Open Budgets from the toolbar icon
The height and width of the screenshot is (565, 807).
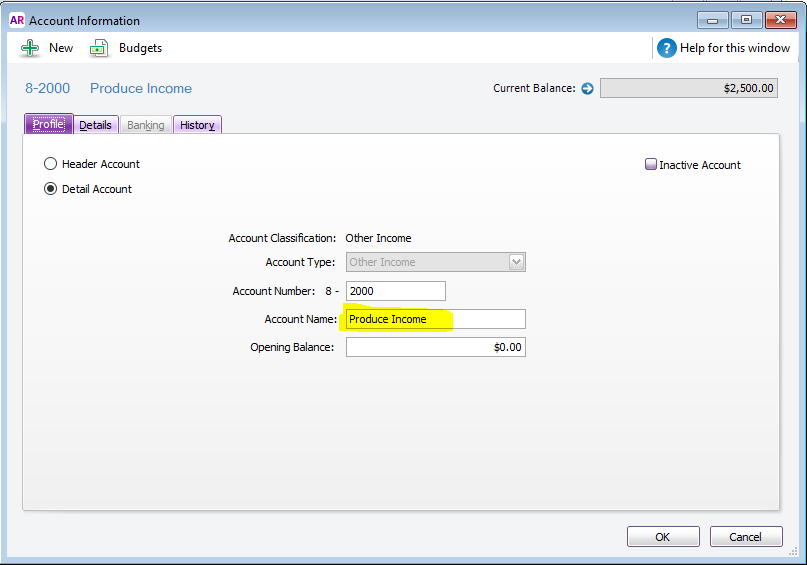tap(99, 48)
